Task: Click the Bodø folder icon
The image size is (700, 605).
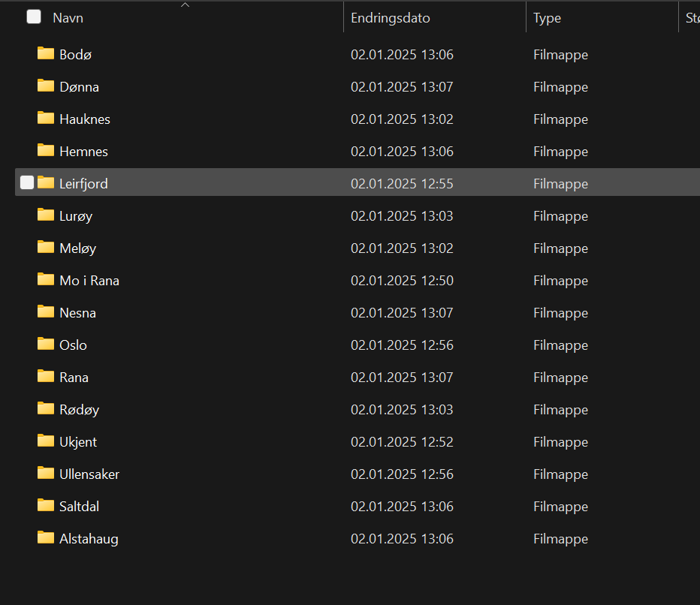Action: 46,53
